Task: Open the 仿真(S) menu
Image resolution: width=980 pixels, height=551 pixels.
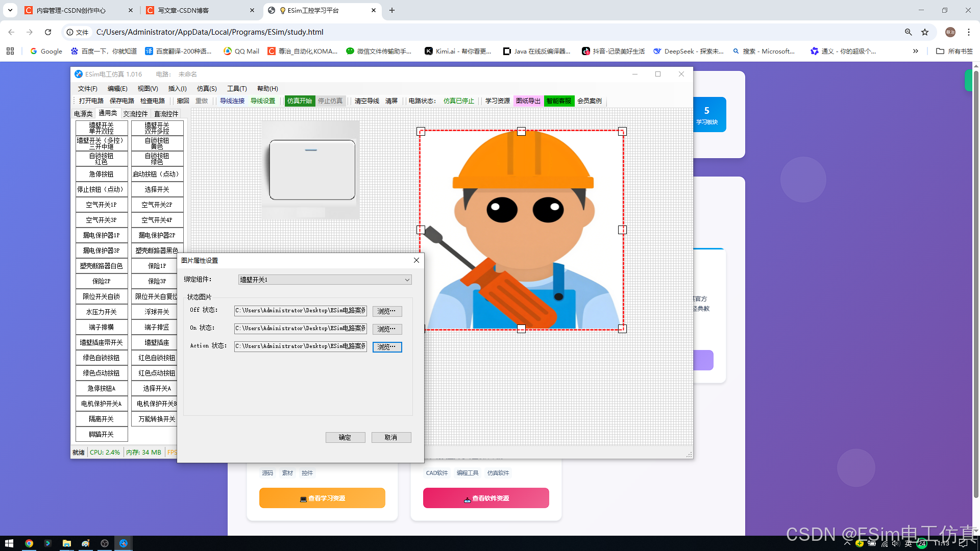Action: click(x=206, y=89)
